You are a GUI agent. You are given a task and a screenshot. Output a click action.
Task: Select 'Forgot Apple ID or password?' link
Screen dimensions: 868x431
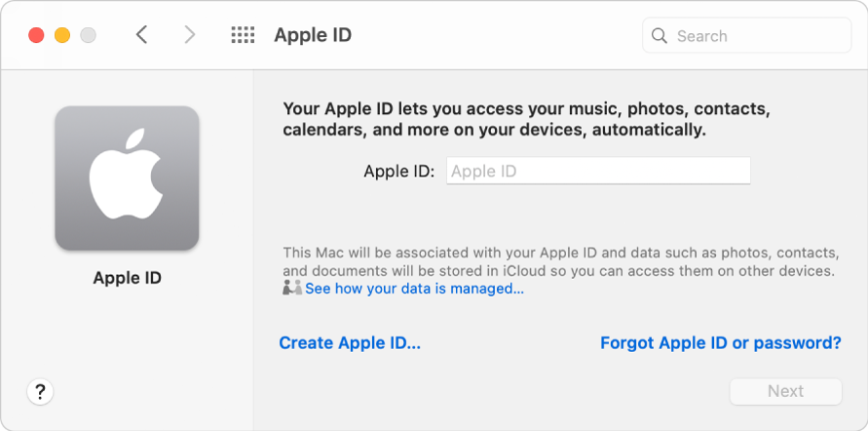point(720,343)
